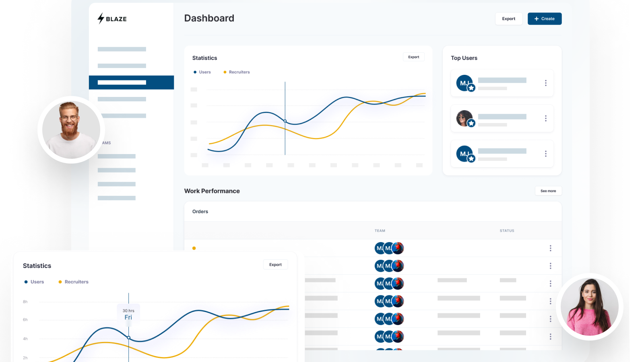This screenshot has height=362, width=644.
Task: Select the first sidebar menu item
Action: 122,49
